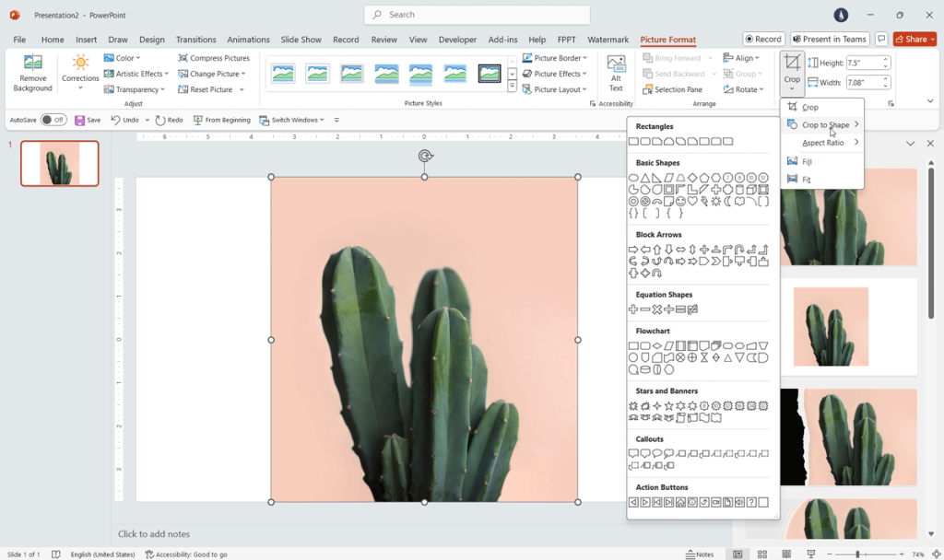
Task: Toggle the Notes pane from the status bar
Action: tap(699, 554)
